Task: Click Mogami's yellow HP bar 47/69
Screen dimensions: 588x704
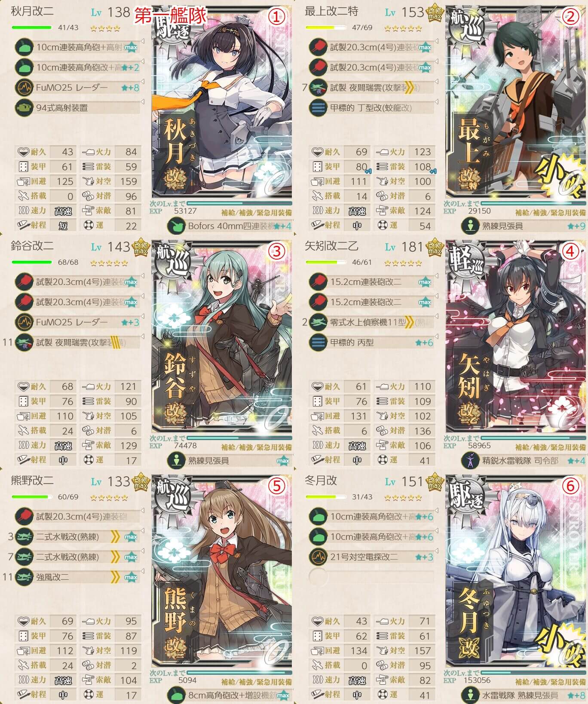Action: click(326, 28)
